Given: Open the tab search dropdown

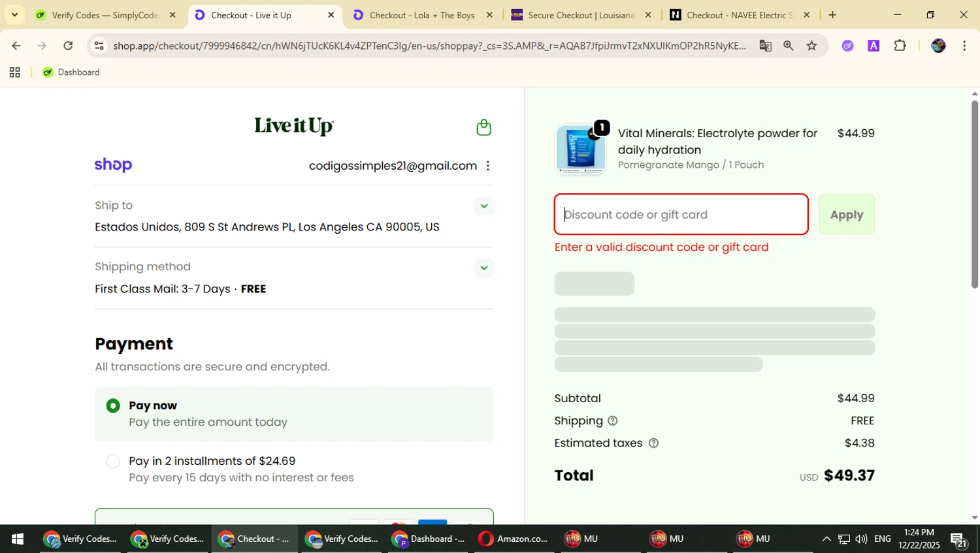Looking at the screenshot, I should tap(14, 15).
